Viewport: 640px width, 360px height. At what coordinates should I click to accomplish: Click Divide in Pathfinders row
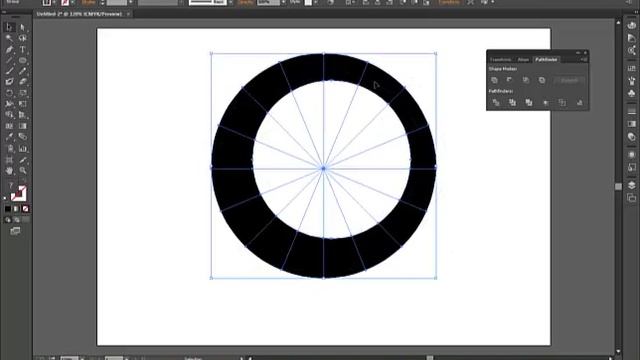(x=496, y=102)
